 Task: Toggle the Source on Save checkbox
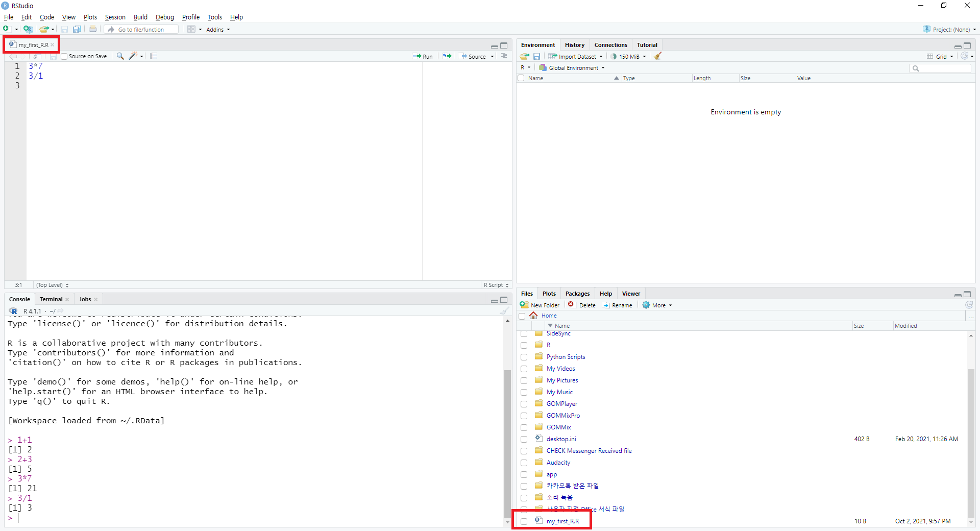[64, 56]
